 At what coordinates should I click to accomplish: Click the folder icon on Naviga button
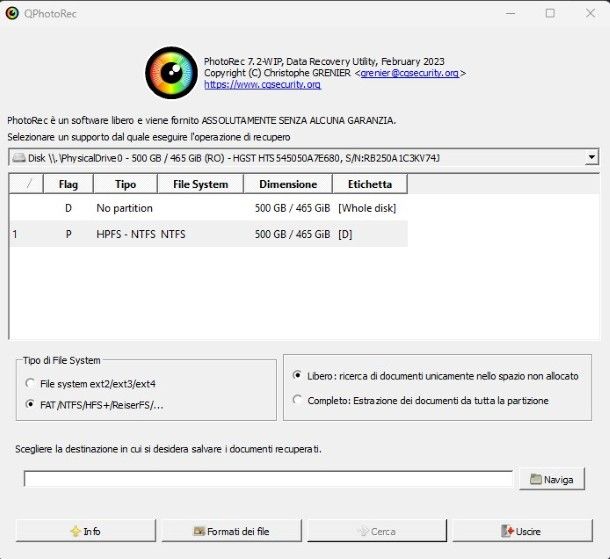point(535,480)
